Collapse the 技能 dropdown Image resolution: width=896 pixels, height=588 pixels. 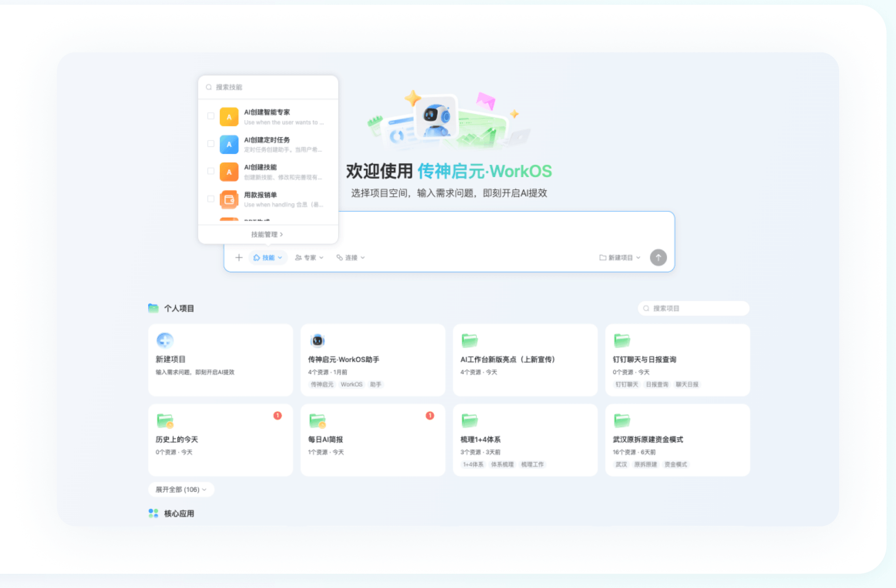tap(268, 258)
